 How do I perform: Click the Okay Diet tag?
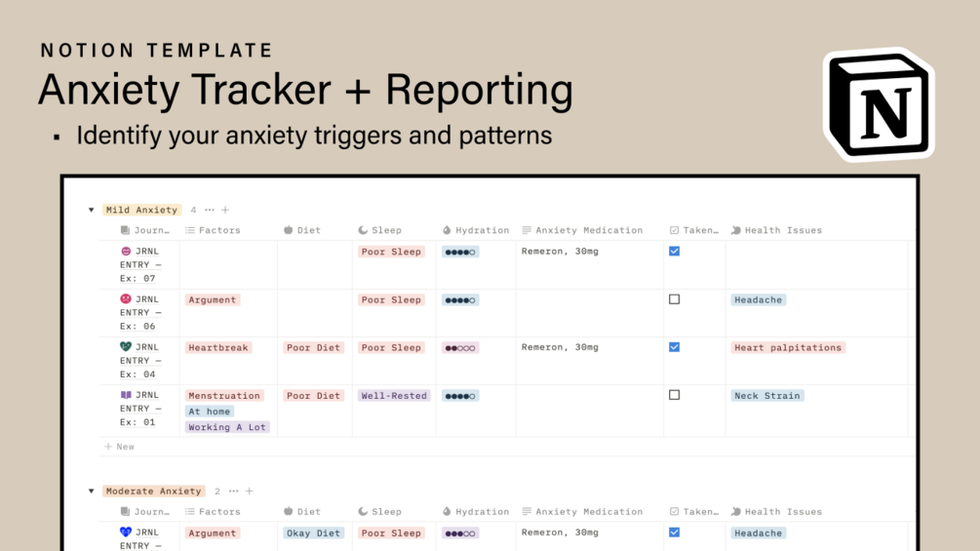(313, 532)
